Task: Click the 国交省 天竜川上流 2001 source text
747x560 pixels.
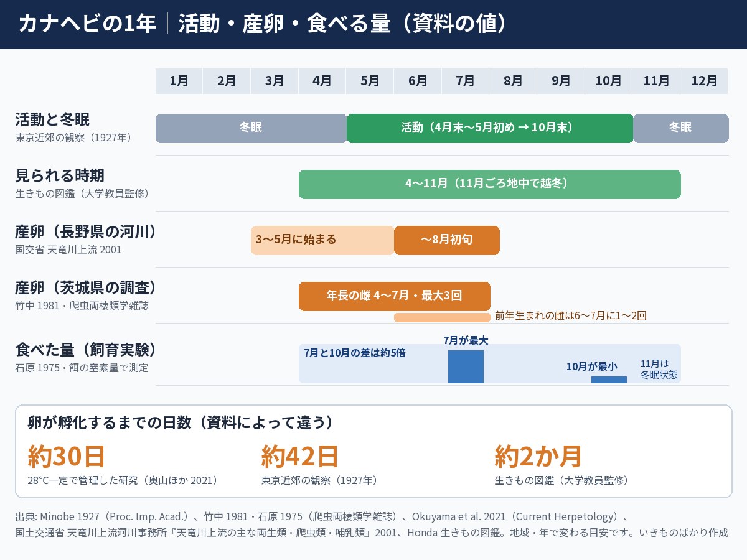Action: point(68,250)
